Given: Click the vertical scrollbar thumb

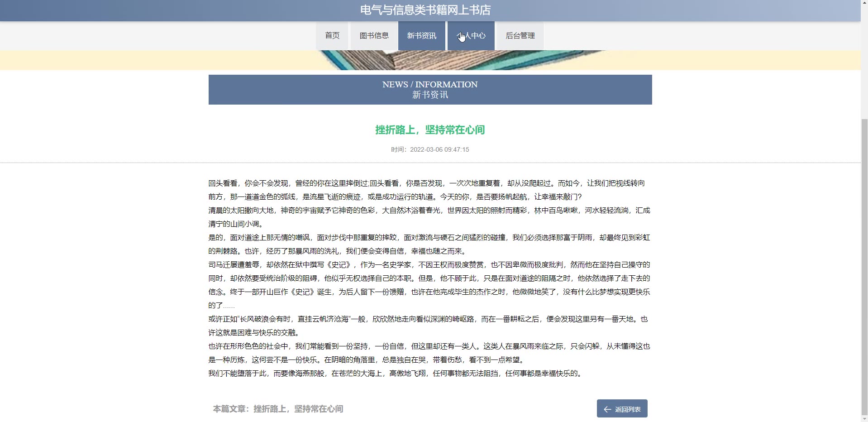Looking at the screenshot, I should tap(864, 267).
